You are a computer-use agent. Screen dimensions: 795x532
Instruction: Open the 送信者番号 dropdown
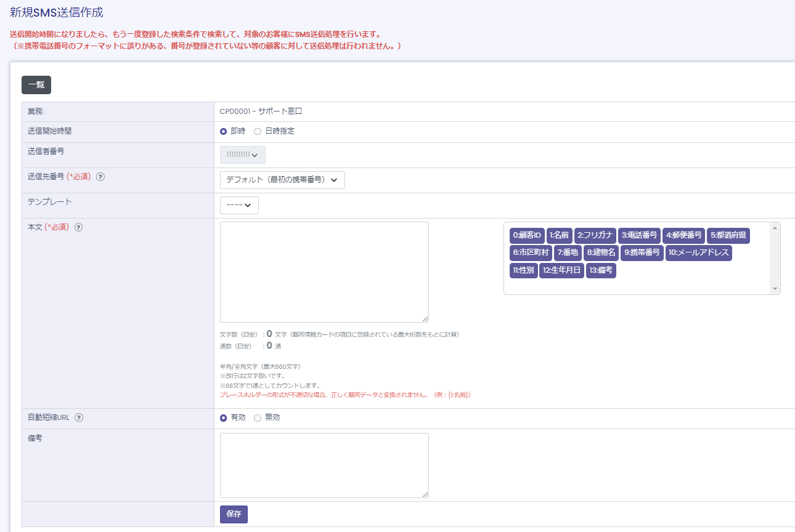pos(242,155)
